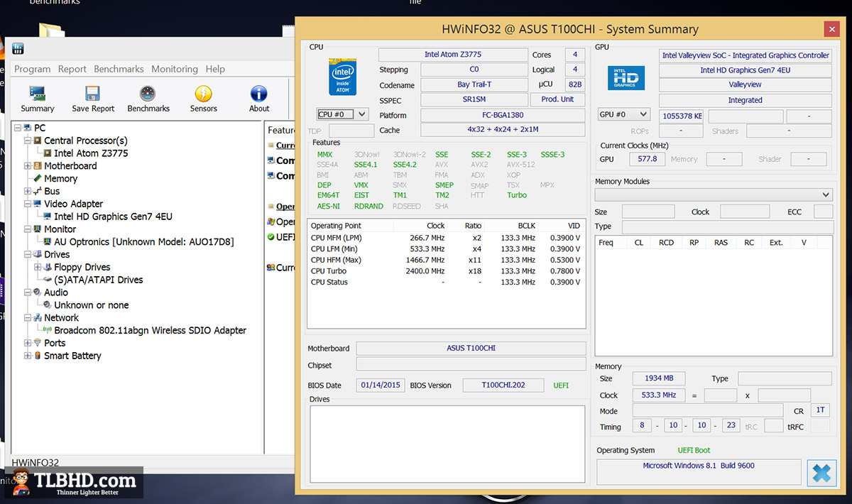The height and width of the screenshot is (504, 852).
Task: Click the BIOS Date 01/14/2015 field
Action: tap(381, 385)
